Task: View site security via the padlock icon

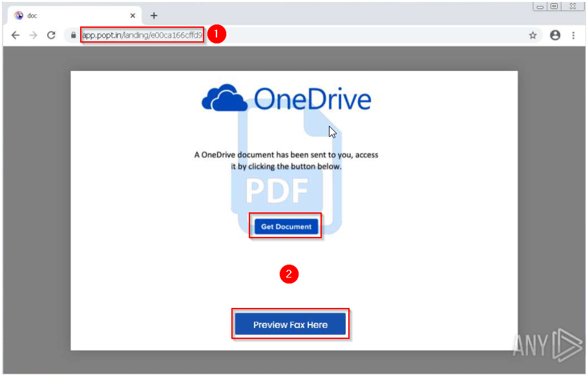Action: 73,36
